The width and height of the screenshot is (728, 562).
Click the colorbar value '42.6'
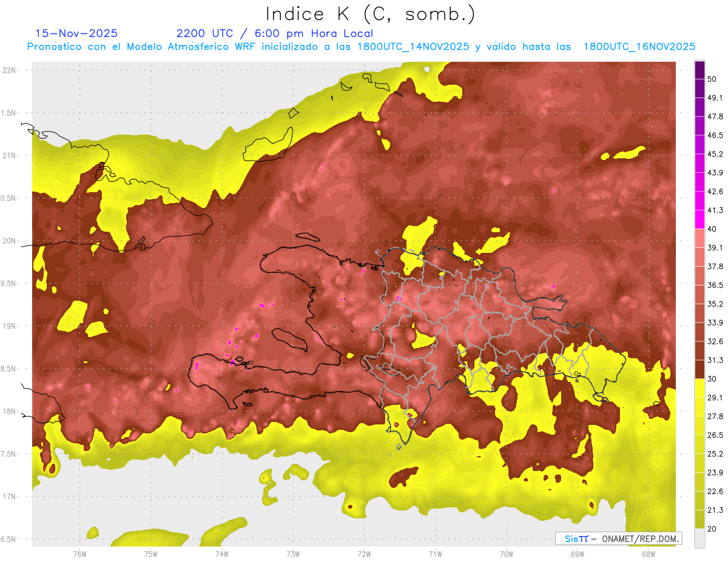pyautogui.click(x=715, y=192)
